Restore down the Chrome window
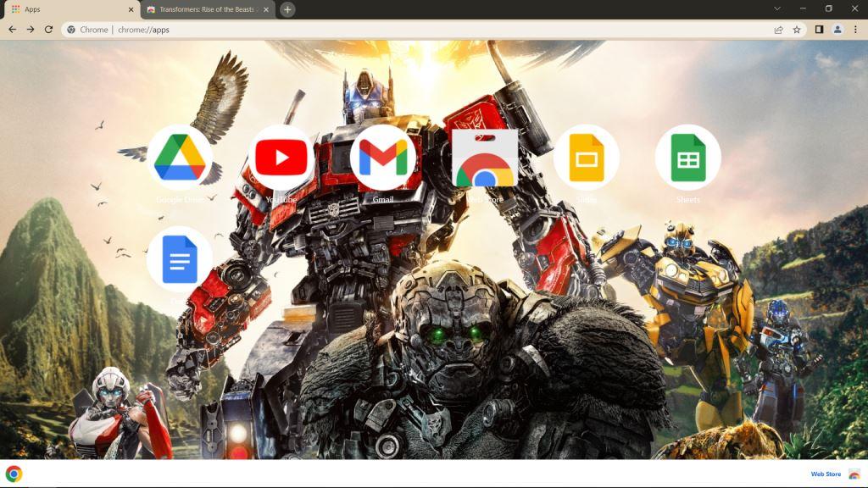This screenshot has width=868, height=488. tap(829, 8)
